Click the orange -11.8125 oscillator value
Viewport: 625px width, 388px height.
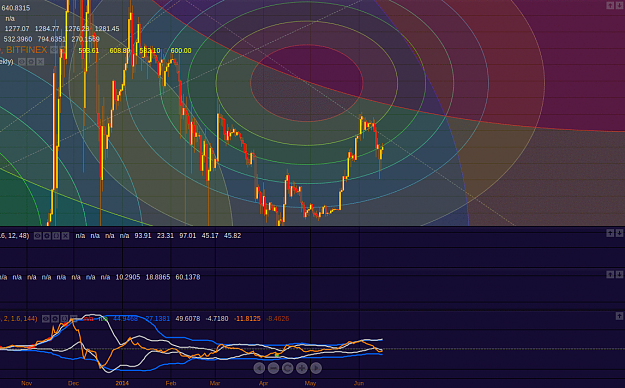[247, 319]
